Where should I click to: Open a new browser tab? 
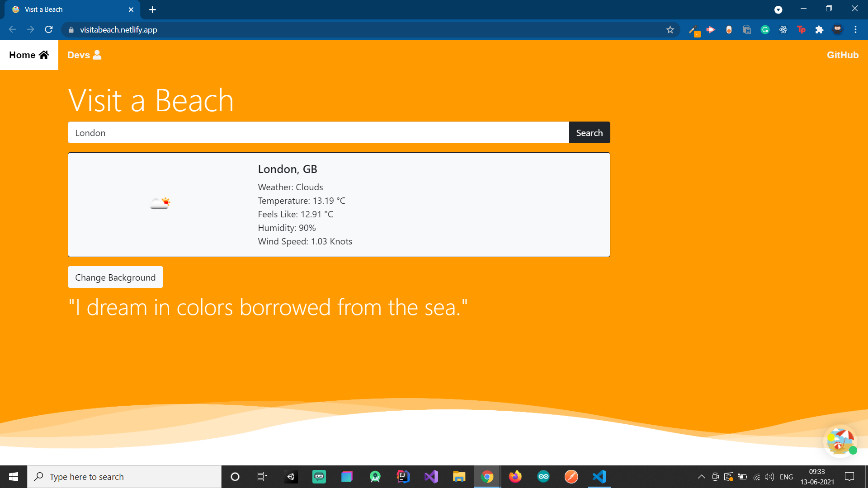click(152, 9)
